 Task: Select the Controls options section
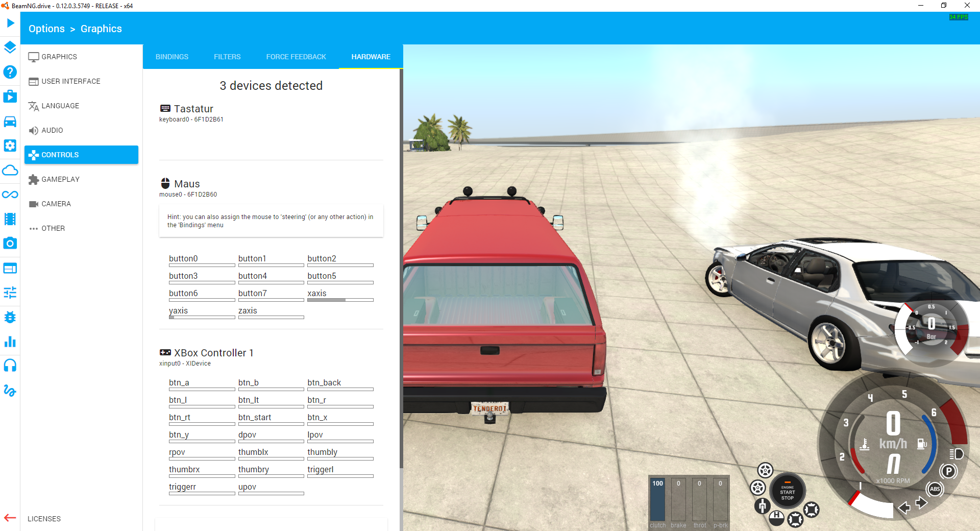(x=81, y=155)
